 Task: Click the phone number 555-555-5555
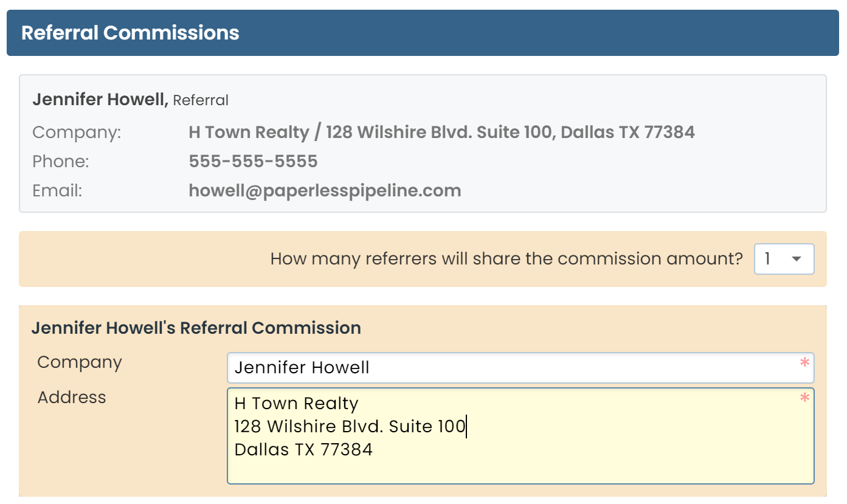[253, 162]
